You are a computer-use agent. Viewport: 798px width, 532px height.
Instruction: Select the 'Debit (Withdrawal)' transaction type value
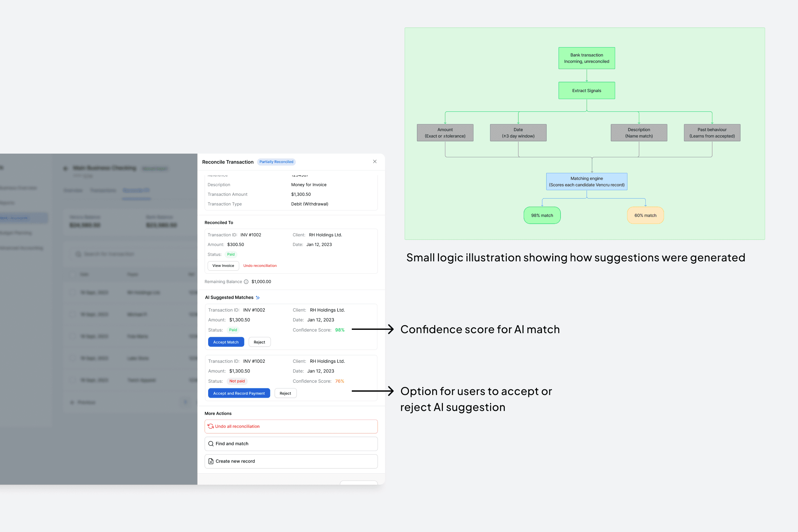pos(310,204)
